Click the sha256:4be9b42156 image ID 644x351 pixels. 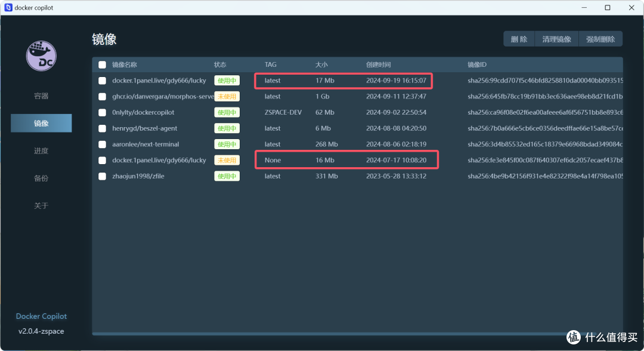click(545, 176)
